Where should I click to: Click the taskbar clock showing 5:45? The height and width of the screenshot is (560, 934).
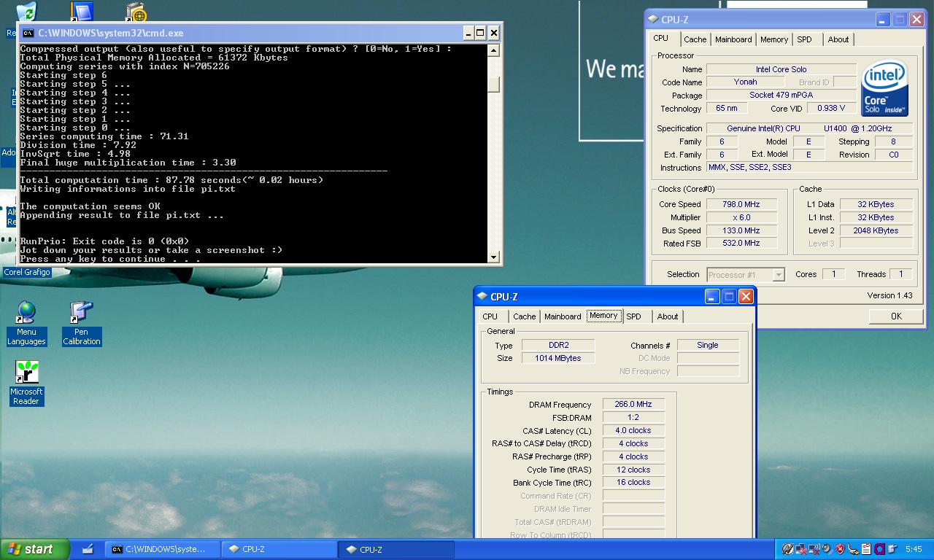(x=914, y=549)
